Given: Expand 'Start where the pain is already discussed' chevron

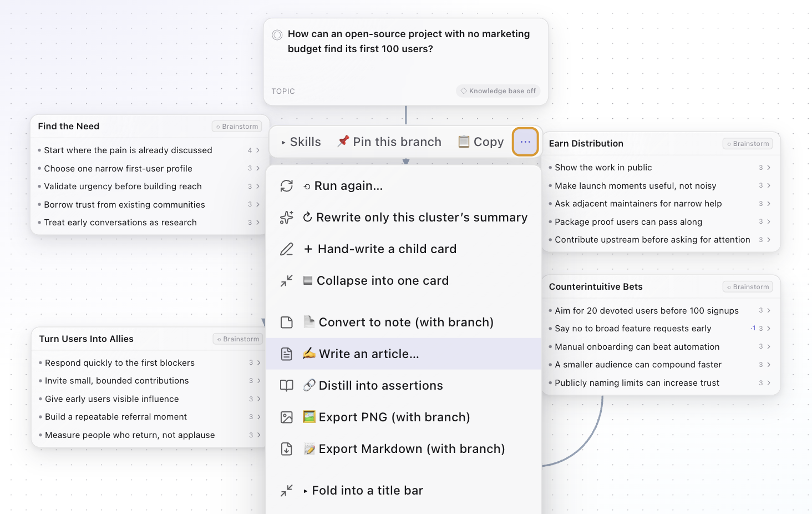Looking at the screenshot, I should (x=258, y=150).
